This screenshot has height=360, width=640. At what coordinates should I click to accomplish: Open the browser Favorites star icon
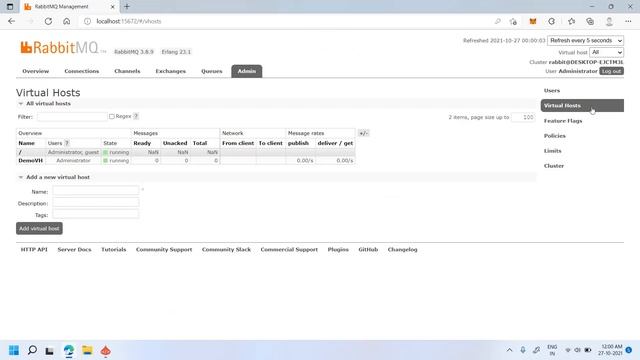[x=571, y=21]
